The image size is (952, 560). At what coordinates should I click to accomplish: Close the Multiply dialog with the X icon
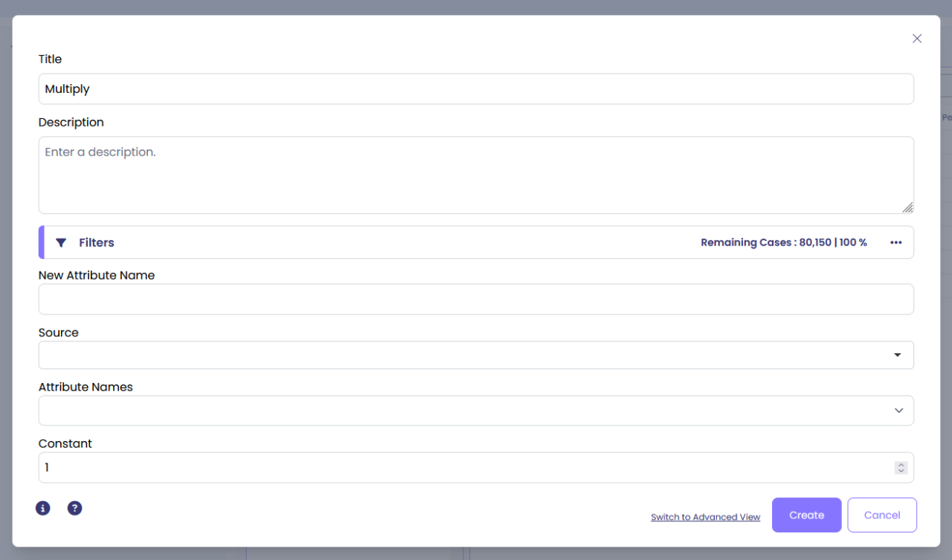(x=917, y=39)
